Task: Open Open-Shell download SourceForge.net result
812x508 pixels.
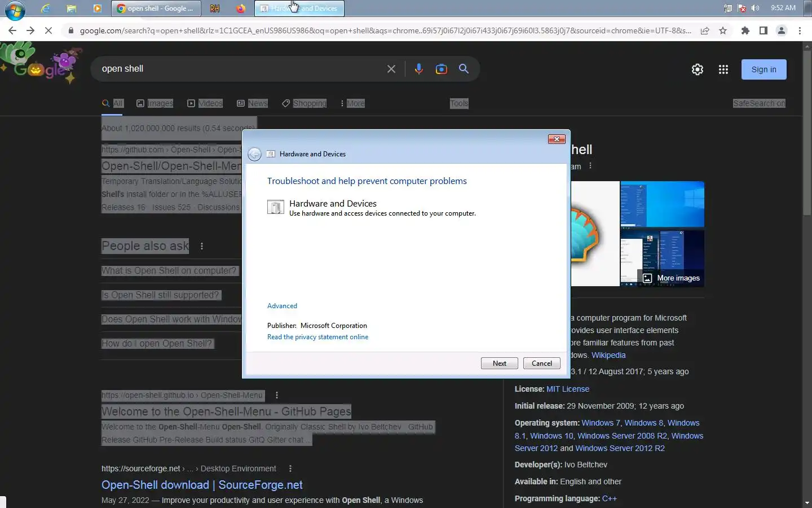Action: coord(202,485)
